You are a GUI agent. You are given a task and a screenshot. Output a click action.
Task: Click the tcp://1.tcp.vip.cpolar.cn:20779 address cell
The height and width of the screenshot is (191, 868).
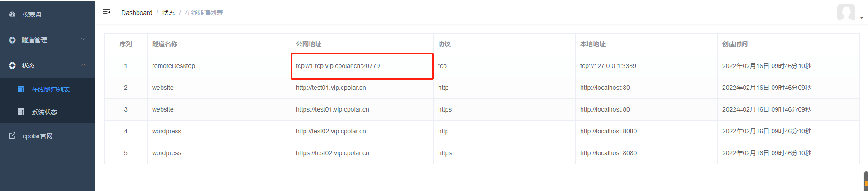point(362,66)
